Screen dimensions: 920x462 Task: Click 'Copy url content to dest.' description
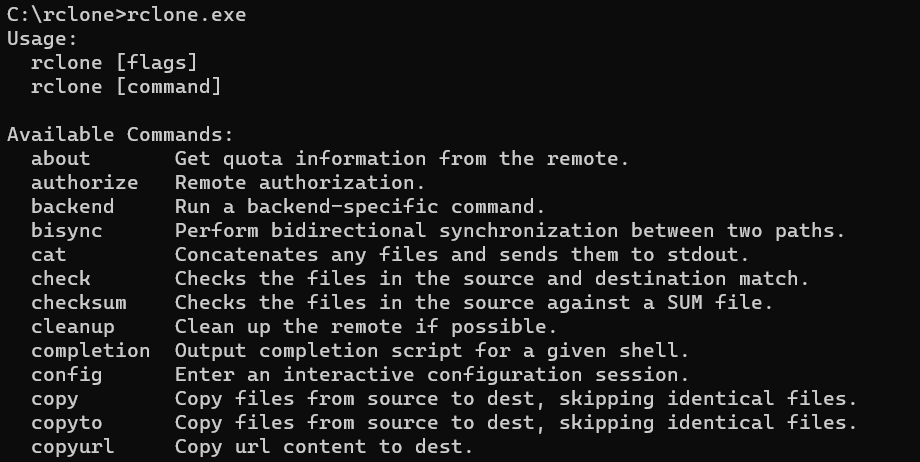click(324, 447)
